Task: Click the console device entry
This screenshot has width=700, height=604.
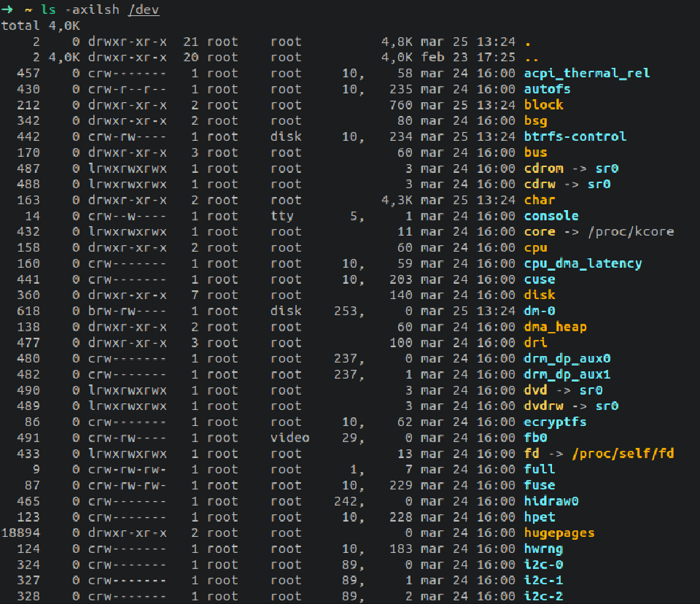Action: (551, 215)
